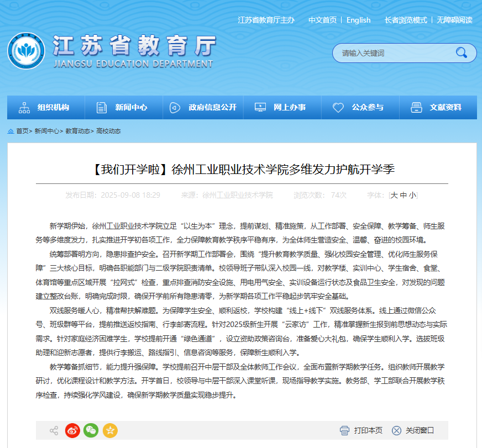
Task: Click the 江苏省教育厅 site title
Action: tap(134, 45)
